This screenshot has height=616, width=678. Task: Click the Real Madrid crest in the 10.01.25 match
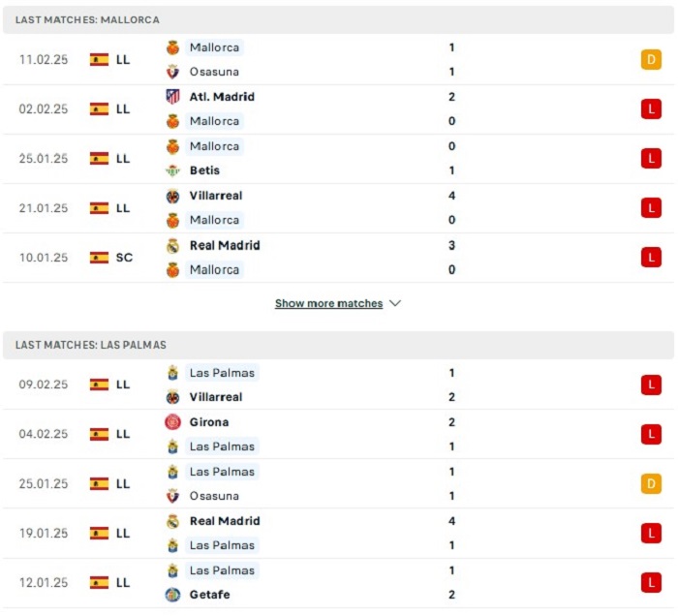(x=172, y=246)
